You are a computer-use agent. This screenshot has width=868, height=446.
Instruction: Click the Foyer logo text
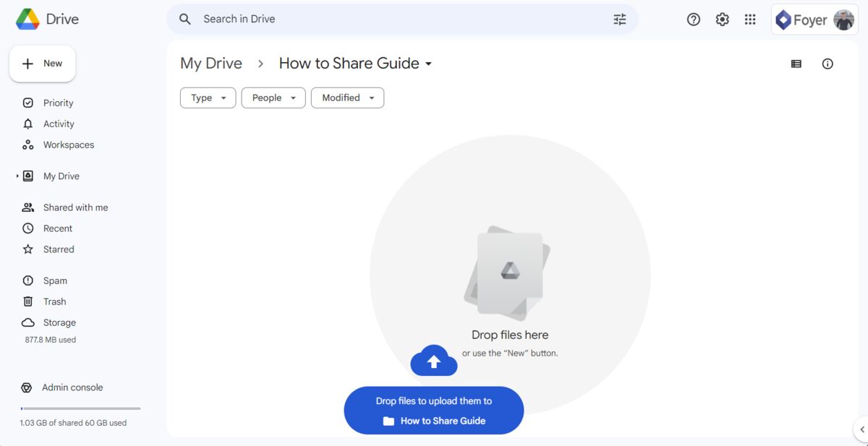click(x=810, y=20)
